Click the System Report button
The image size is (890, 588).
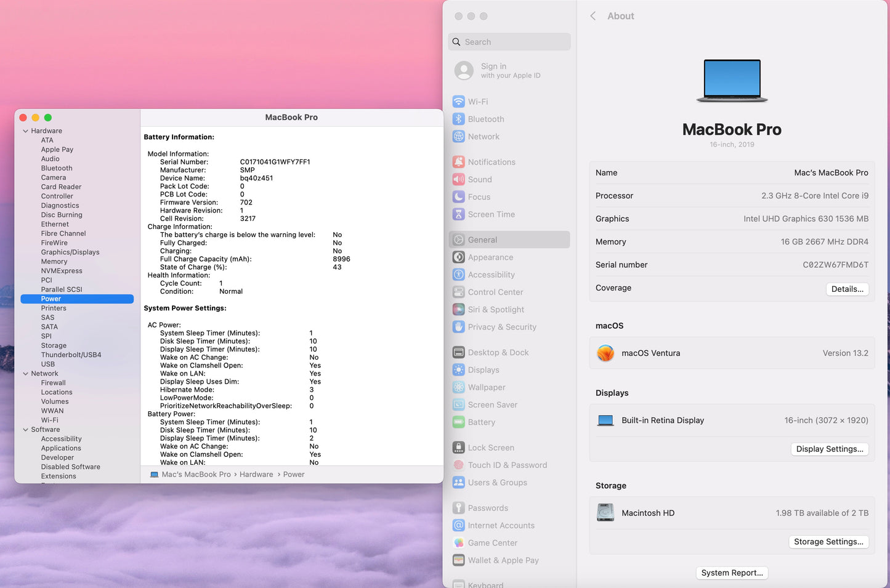coord(732,573)
